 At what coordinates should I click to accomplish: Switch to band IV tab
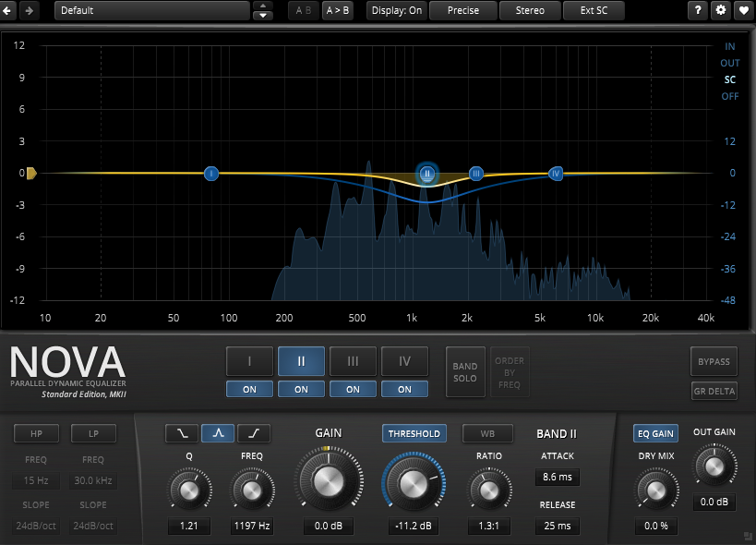(404, 361)
